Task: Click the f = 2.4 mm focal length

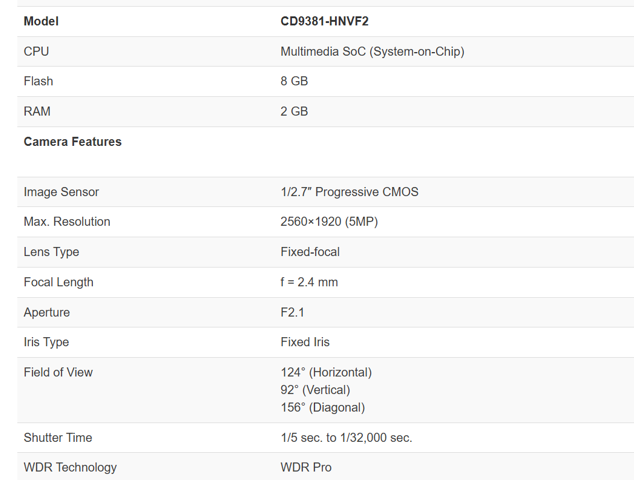Action: [x=309, y=282]
